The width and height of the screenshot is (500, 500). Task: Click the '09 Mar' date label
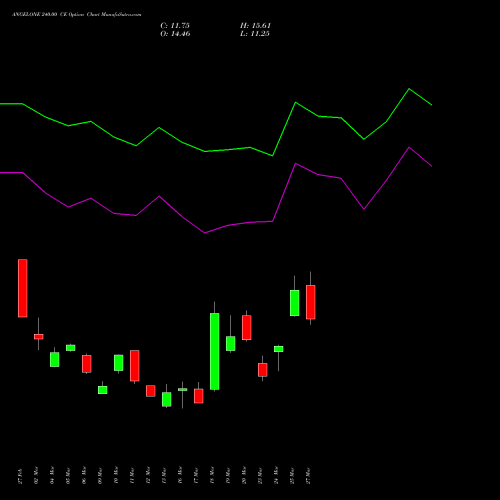click(x=100, y=475)
